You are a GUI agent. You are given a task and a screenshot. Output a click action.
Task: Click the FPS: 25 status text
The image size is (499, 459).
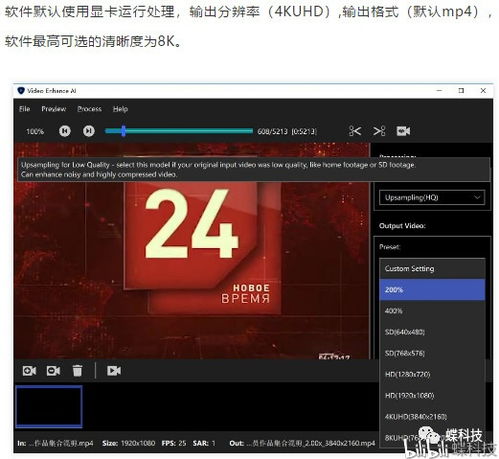tap(174, 443)
